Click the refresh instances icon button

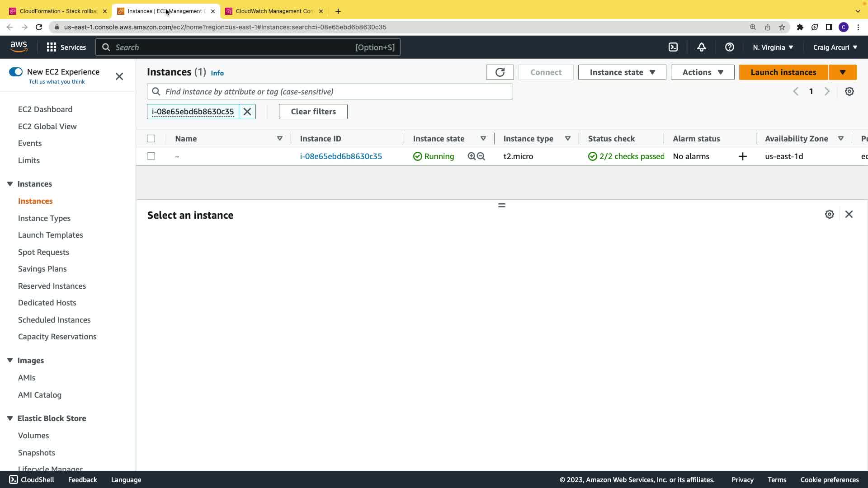point(500,72)
